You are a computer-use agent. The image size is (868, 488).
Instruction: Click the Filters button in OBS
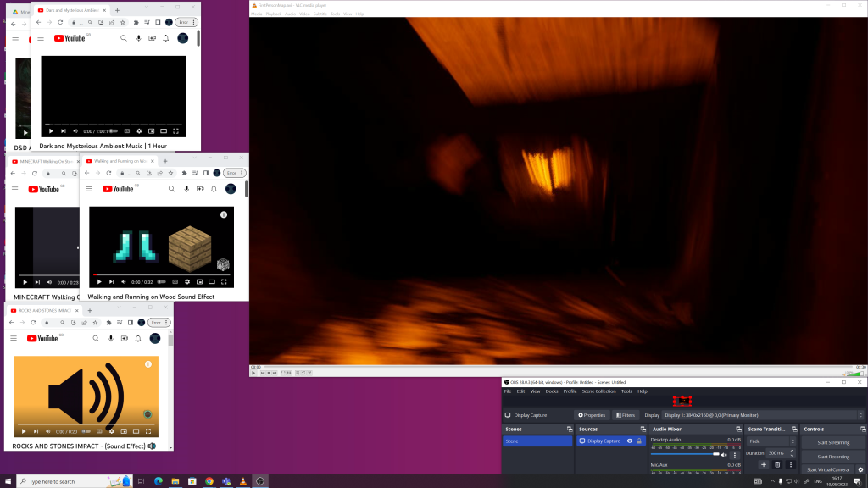pos(626,415)
